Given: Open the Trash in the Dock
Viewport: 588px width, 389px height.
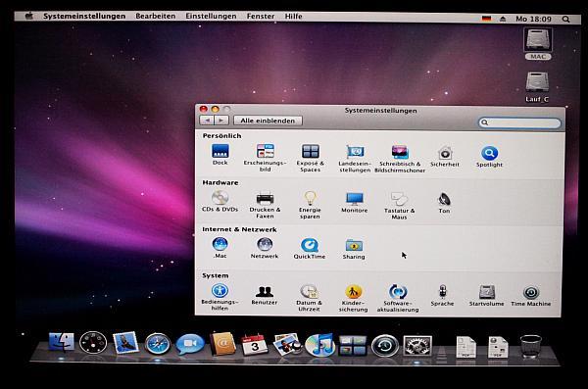Looking at the screenshot, I should coord(530,346).
